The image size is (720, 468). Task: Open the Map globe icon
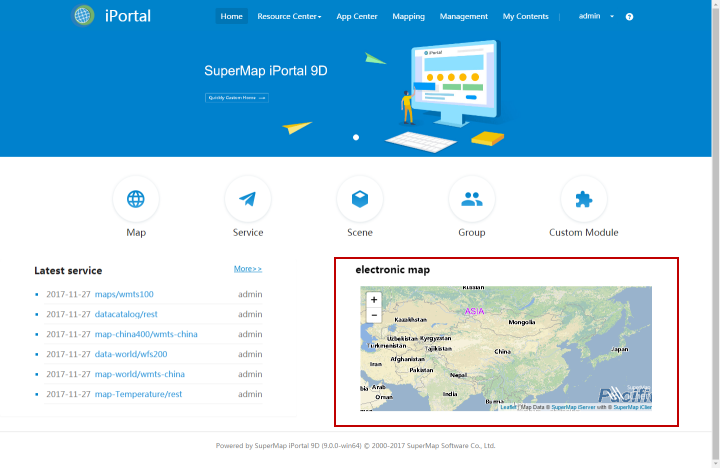click(136, 199)
